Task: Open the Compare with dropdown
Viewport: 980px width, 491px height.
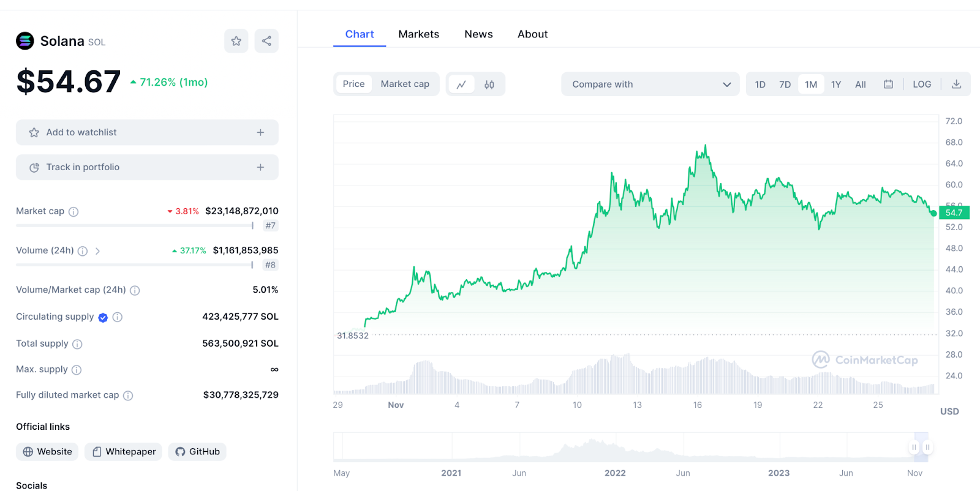Action: 650,84
